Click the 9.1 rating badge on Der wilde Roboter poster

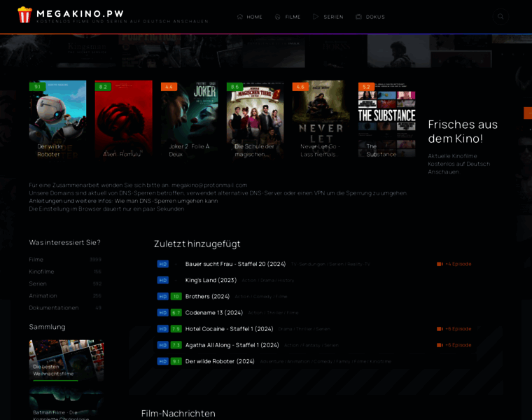(37, 87)
